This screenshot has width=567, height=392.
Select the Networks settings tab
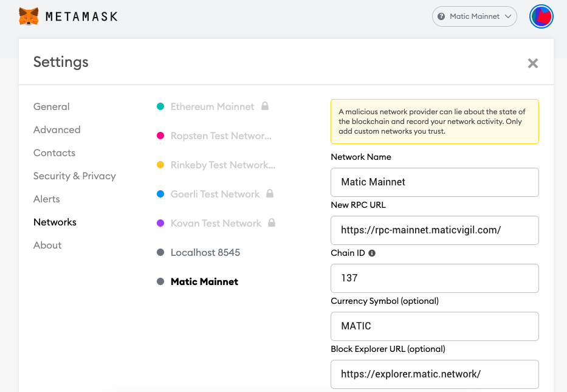point(55,222)
